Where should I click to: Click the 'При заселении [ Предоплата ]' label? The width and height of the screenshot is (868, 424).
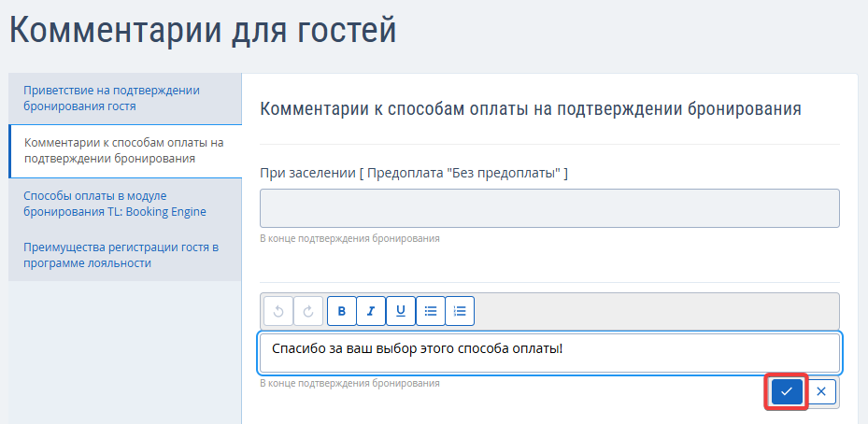(x=414, y=173)
